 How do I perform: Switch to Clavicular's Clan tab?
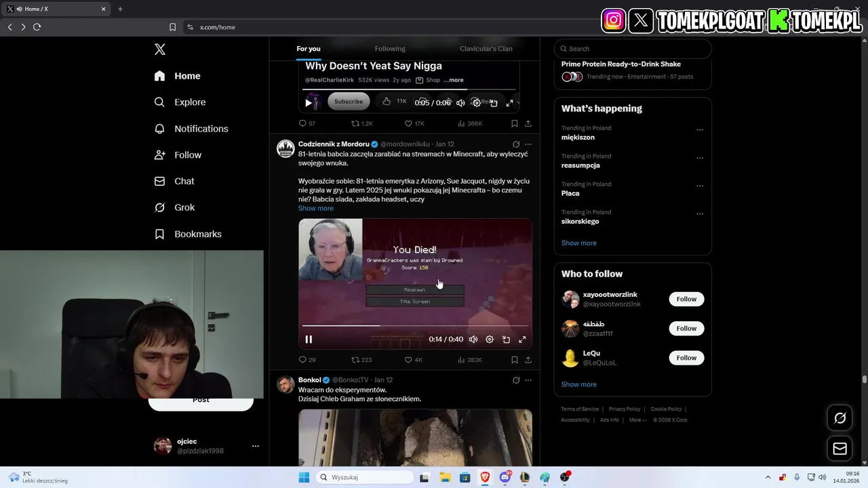486,49
